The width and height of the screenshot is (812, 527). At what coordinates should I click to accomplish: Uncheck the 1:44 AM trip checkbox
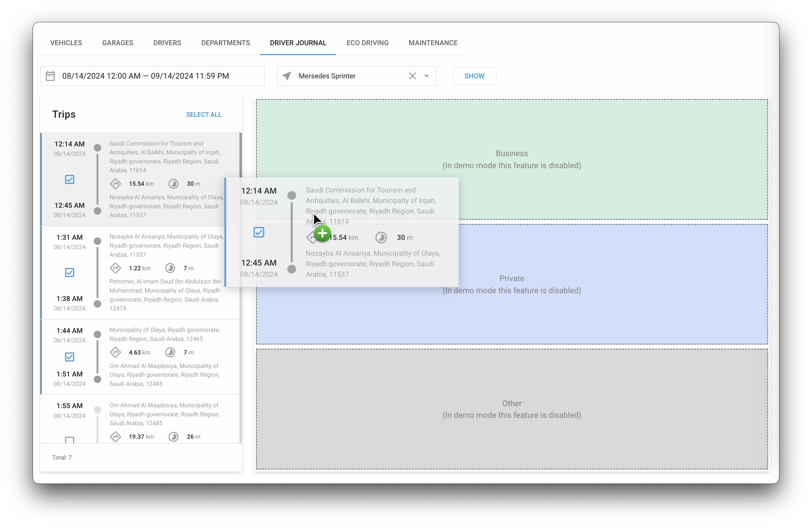(x=70, y=357)
